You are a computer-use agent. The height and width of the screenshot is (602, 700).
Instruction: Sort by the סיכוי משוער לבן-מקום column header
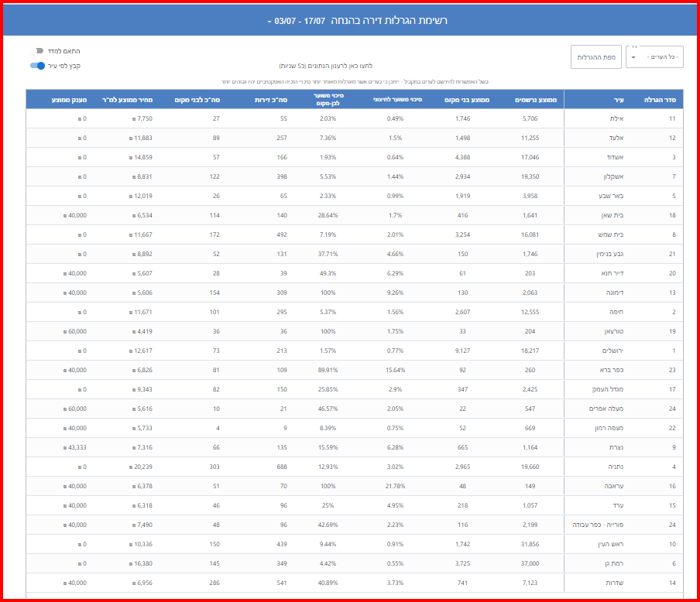coord(328,100)
